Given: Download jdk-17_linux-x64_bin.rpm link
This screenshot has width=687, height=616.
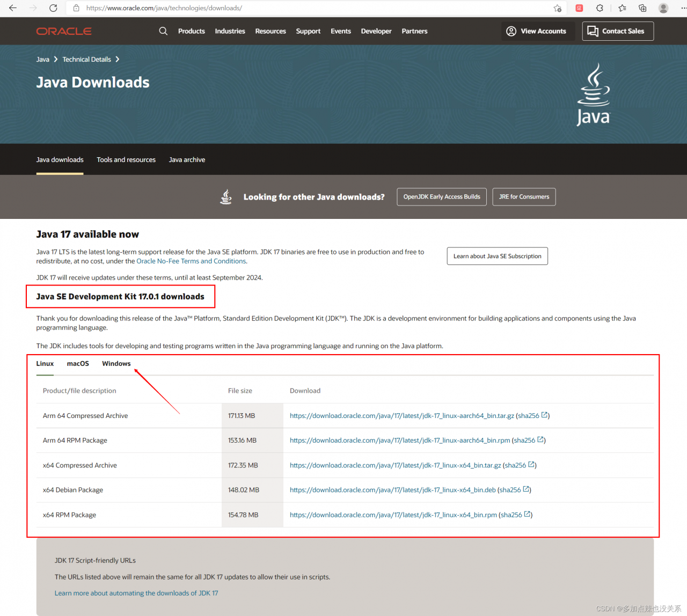Looking at the screenshot, I should tap(393, 515).
